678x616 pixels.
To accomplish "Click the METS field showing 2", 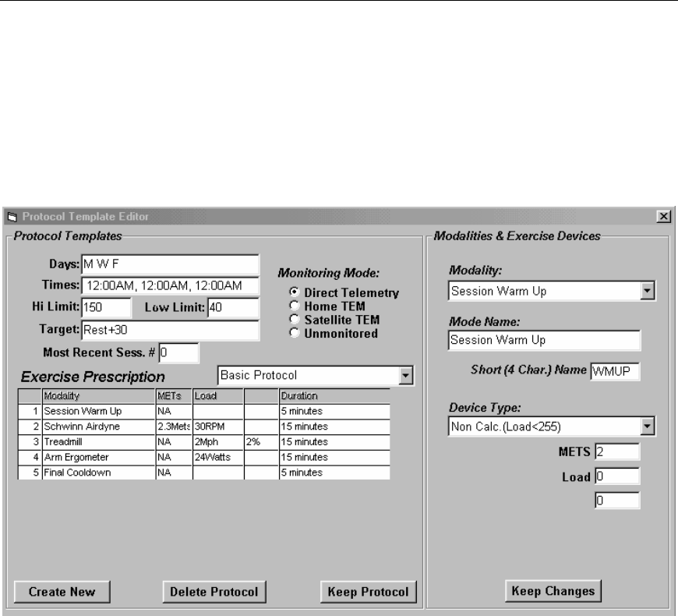I will tap(617, 451).
